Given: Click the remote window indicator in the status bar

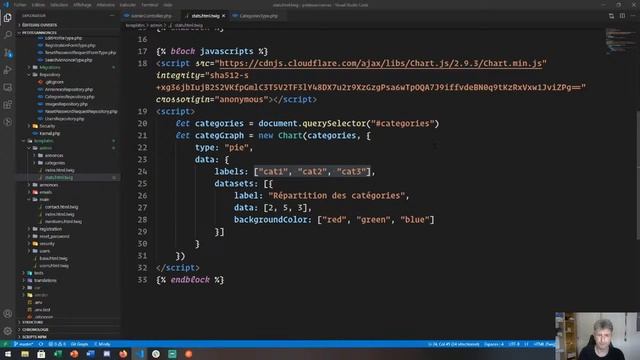Looking at the screenshot, I should pyautogui.click(x=5, y=344).
